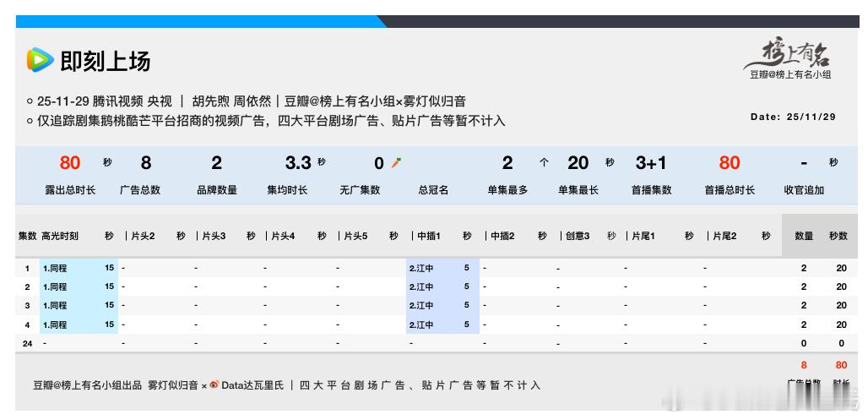Click the Weibo icon before Data达瓦里氏

click(x=214, y=385)
